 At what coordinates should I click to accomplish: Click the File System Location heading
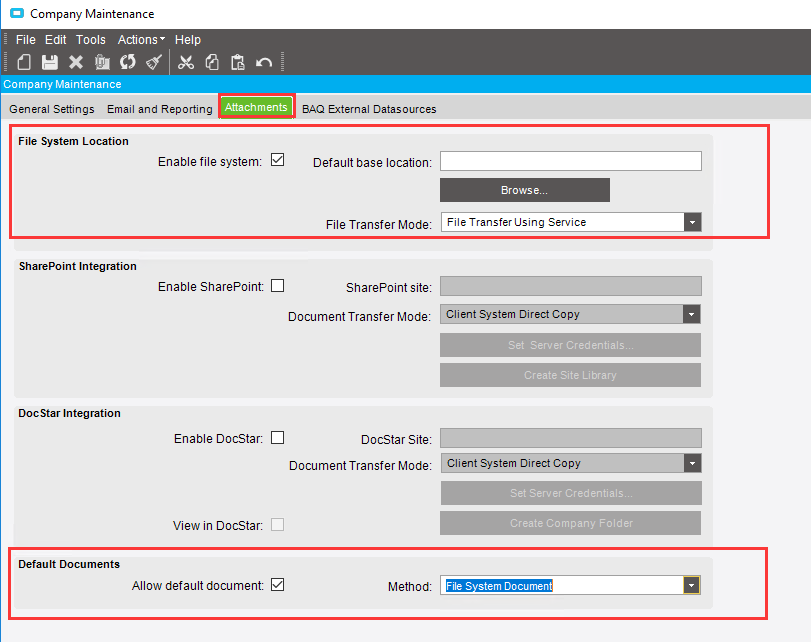click(x=73, y=141)
